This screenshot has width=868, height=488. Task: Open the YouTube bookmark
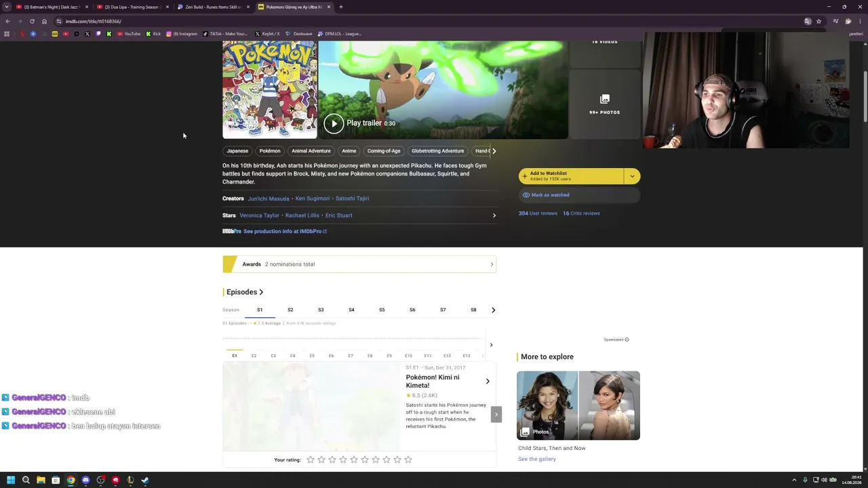click(x=128, y=34)
